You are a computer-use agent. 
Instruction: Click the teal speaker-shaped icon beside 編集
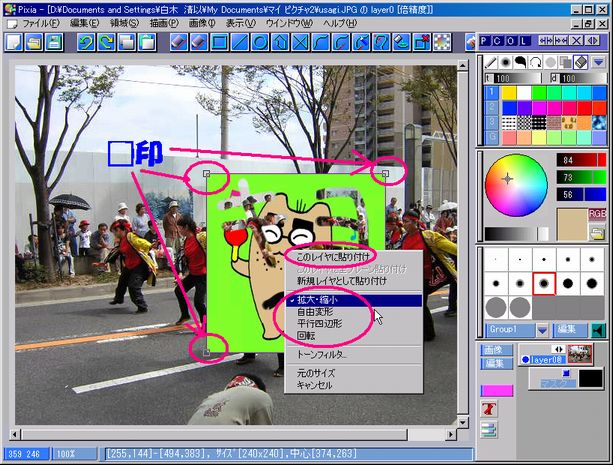pos(598,330)
